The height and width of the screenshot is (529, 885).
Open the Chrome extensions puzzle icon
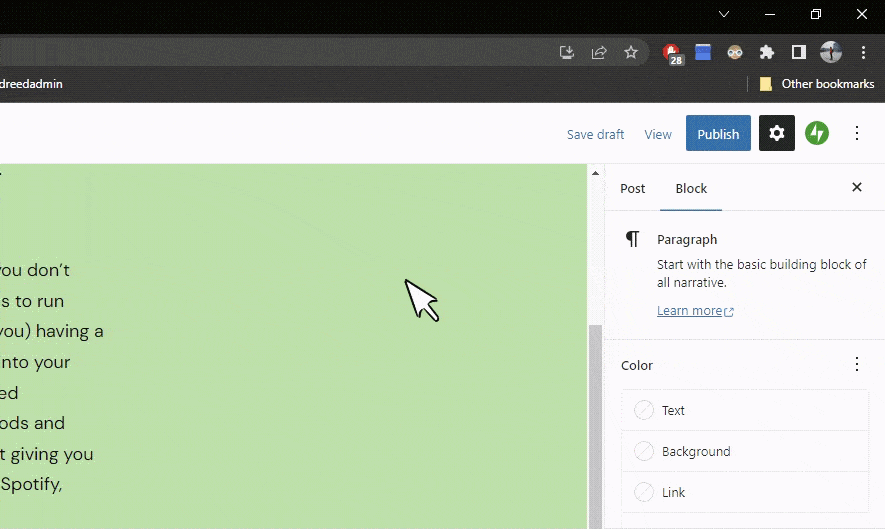click(767, 53)
